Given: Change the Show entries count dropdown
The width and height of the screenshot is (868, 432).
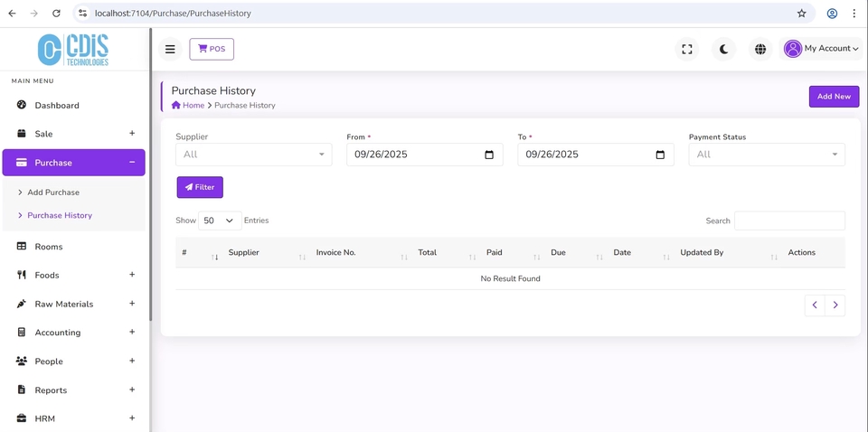Looking at the screenshot, I should tap(220, 221).
